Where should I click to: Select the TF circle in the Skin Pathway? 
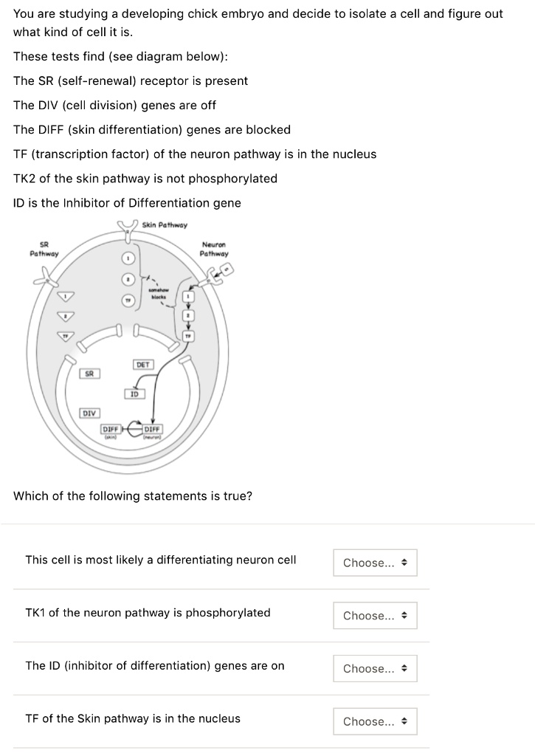click(128, 300)
